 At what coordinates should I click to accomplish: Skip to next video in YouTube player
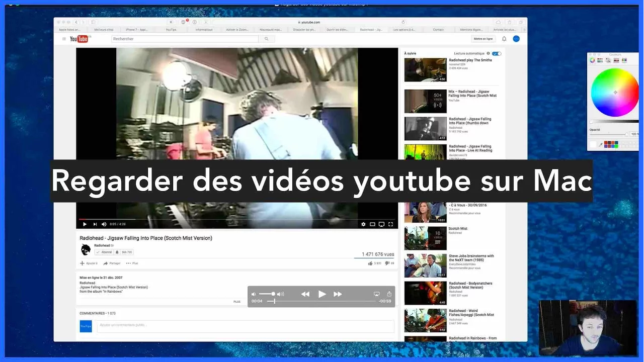point(95,224)
